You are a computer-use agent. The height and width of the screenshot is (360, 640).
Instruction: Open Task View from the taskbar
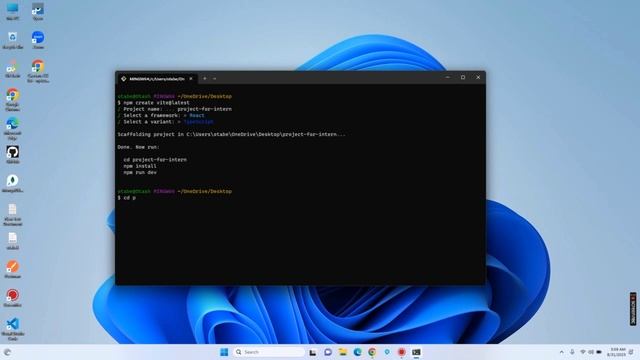point(313,352)
